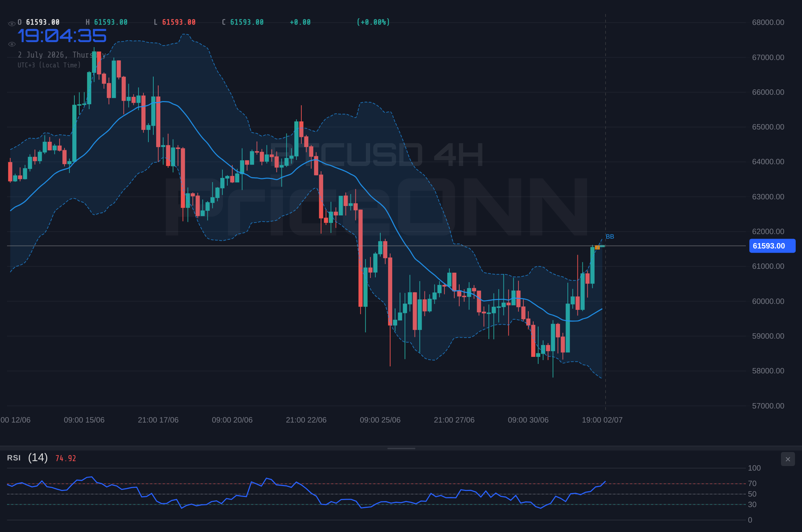Click the 68000.00 price axis label
The image size is (802, 532).
click(768, 22)
